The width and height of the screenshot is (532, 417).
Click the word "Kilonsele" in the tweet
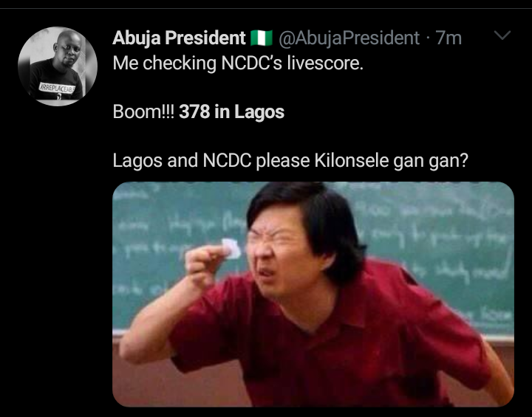(x=344, y=161)
